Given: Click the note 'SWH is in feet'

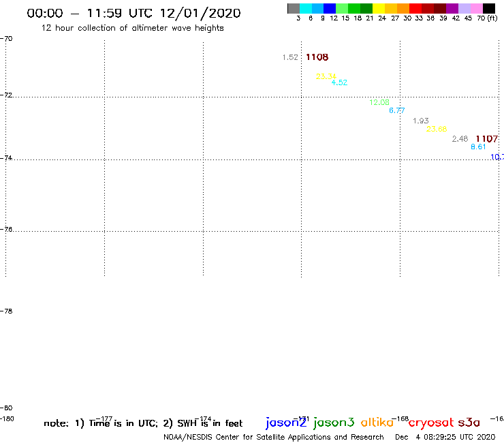Looking at the screenshot, I should pyautogui.click(x=210, y=423).
